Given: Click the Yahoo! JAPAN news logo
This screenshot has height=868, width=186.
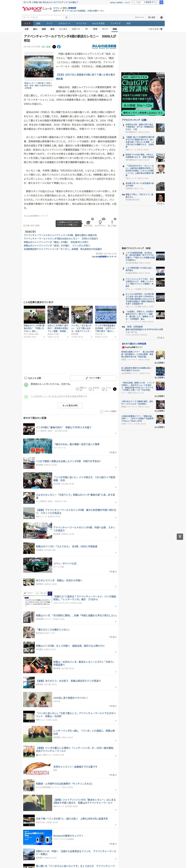Looking at the screenshot, I should 37,9.
